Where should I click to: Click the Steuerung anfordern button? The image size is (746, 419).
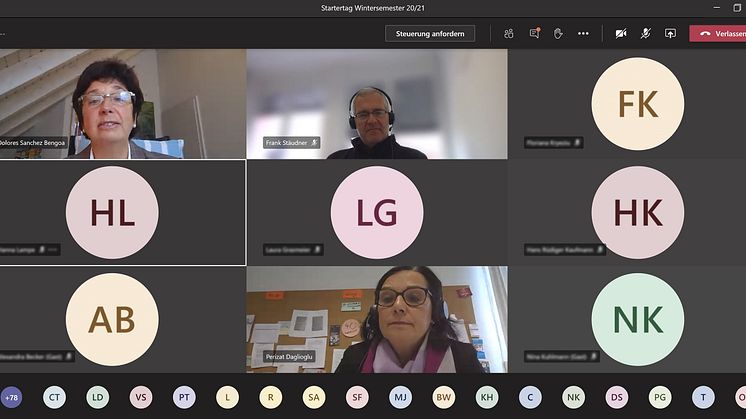point(430,33)
